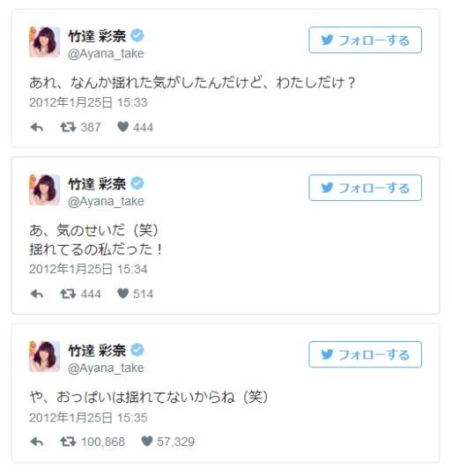This screenshot has height=476, width=452.
Task: Like the tweet with 514 likes
Action: coord(122,294)
